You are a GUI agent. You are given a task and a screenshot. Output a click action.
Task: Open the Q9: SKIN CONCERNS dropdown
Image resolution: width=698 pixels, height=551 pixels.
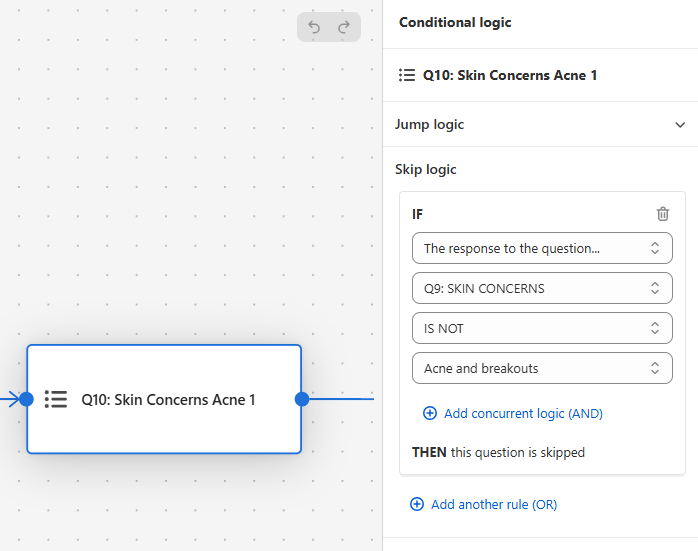(x=542, y=288)
